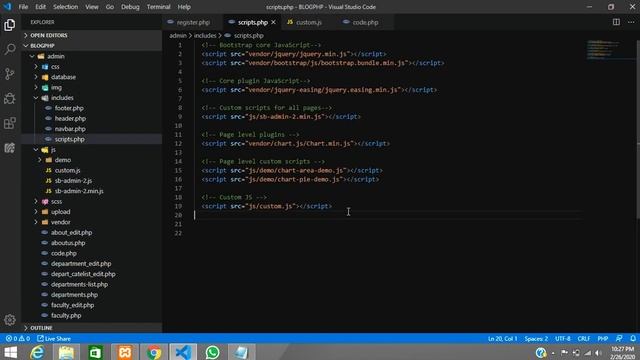Open the Debug menu
Screen dimensions: 640x360
point(130,7)
